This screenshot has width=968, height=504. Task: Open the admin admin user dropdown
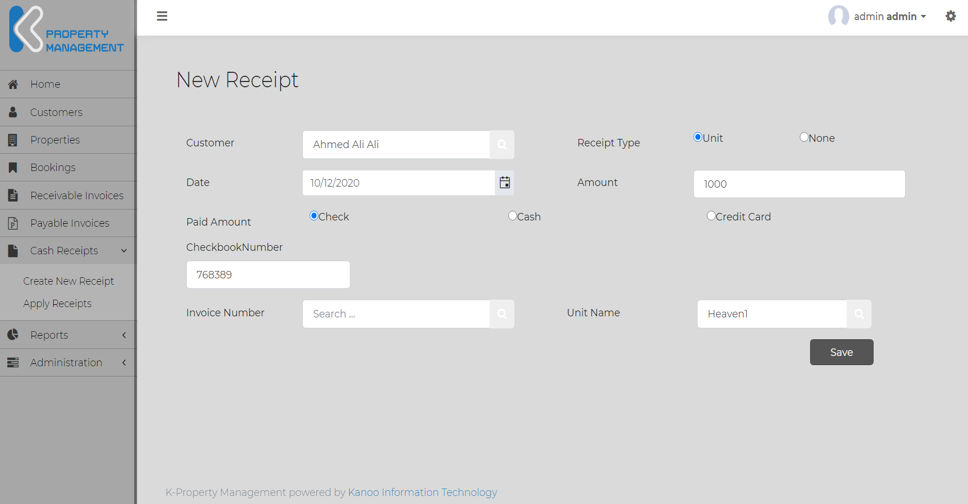pos(890,17)
